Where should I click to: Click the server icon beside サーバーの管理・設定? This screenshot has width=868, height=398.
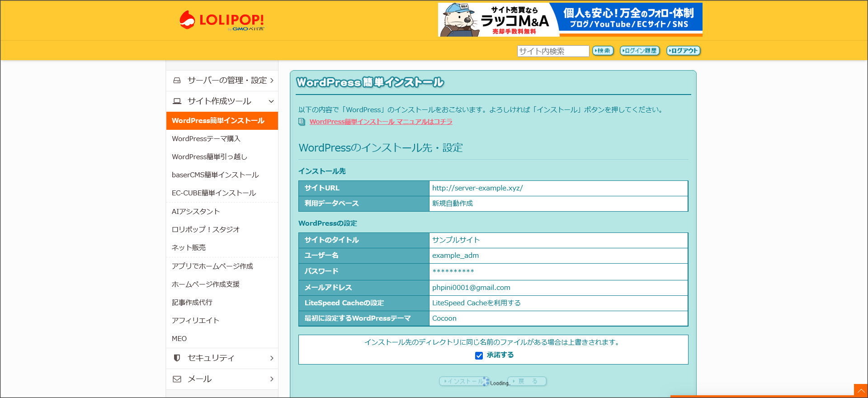click(x=177, y=81)
